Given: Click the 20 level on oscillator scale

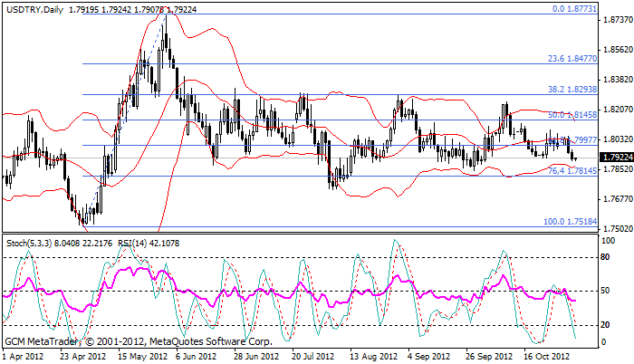Looking at the screenshot, I should coord(605,325).
